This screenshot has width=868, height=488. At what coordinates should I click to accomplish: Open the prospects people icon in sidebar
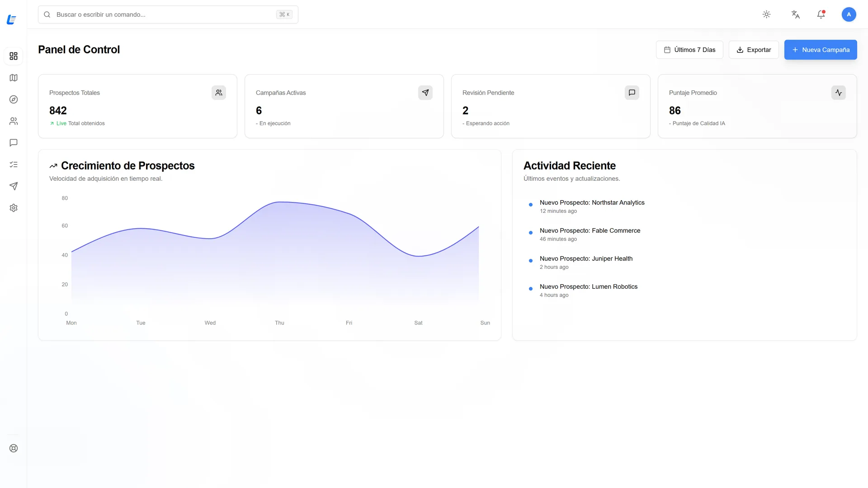tap(14, 121)
